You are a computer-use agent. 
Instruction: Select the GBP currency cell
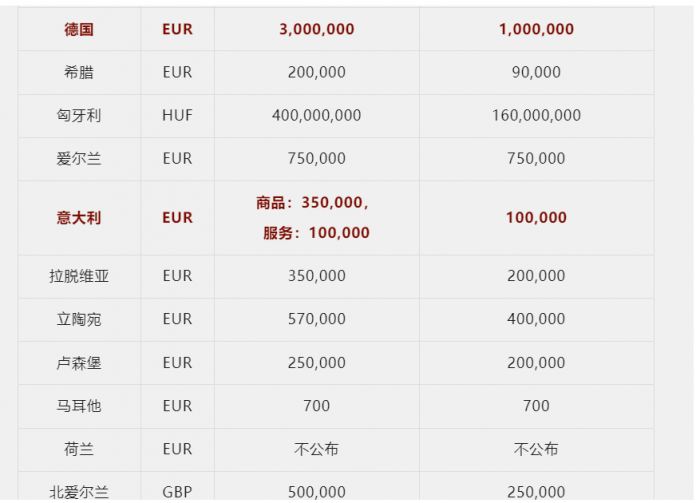point(177,492)
